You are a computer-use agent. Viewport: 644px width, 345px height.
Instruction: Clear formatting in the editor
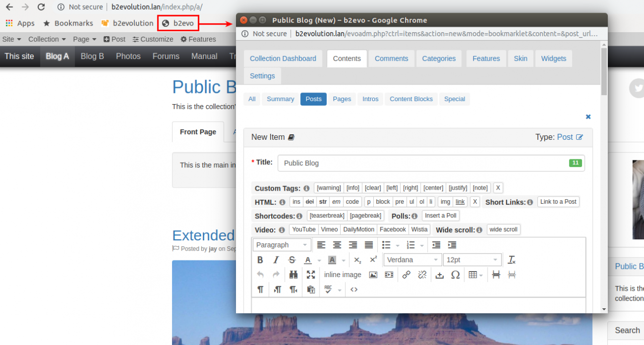pos(512,260)
